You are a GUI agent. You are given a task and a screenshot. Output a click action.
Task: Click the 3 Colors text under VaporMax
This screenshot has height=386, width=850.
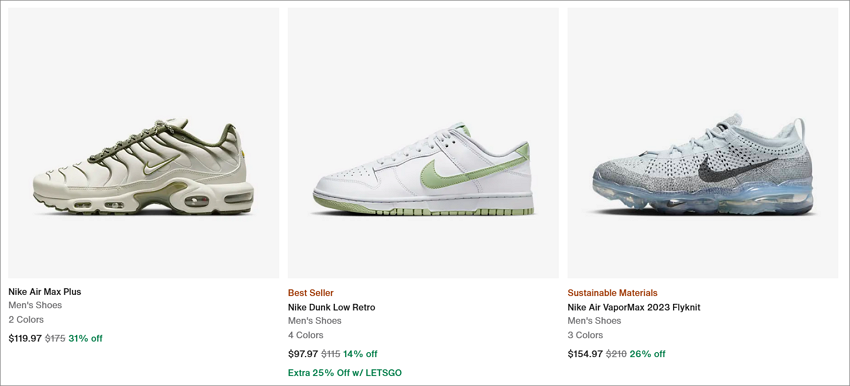(585, 335)
